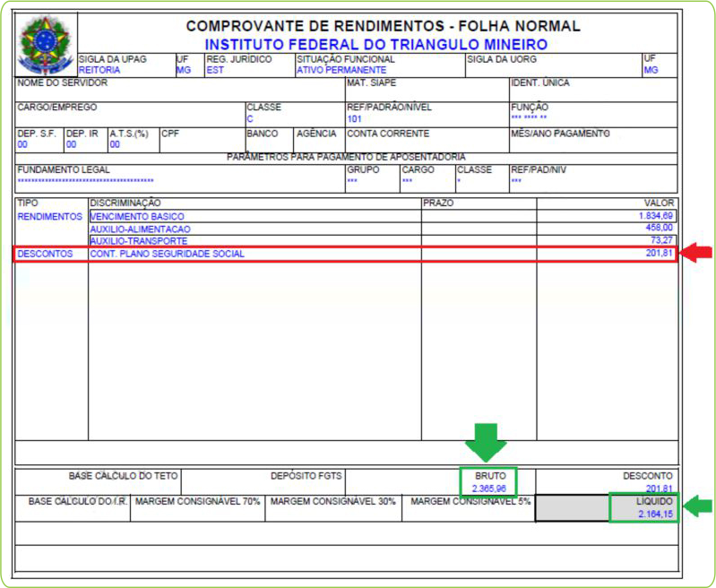Click the 'MÊS/ANO PAGAMENTO' label
This screenshot has width=716, height=588.
point(560,134)
